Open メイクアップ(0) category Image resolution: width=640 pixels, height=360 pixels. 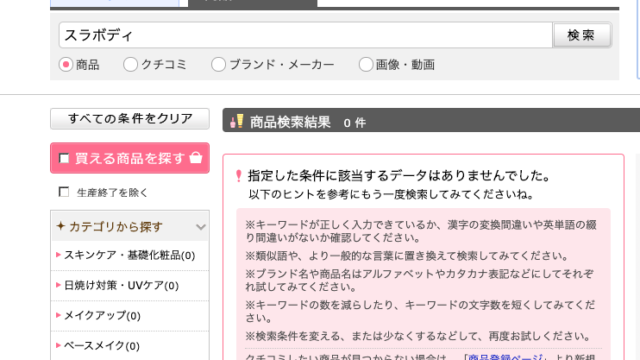(x=102, y=316)
